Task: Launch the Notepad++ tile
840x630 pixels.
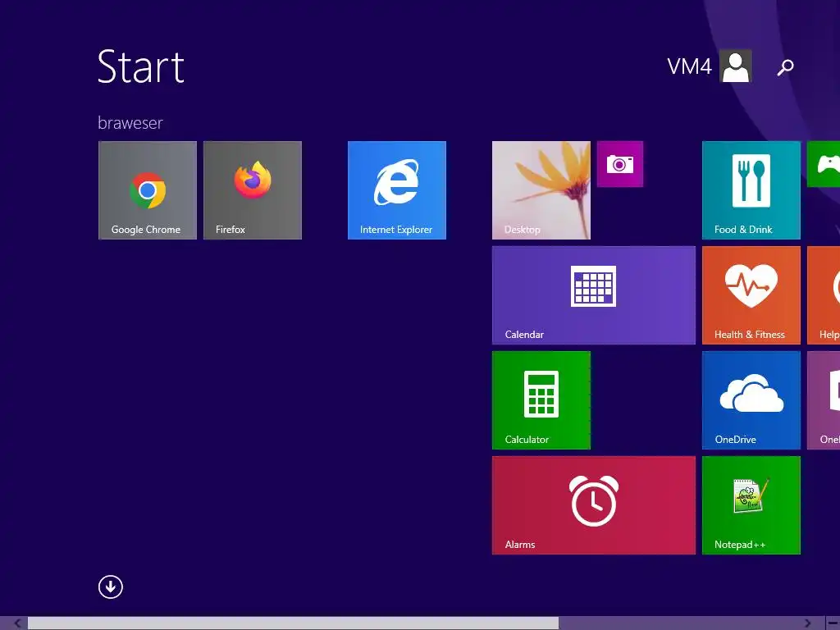Action: pos(751,505)
